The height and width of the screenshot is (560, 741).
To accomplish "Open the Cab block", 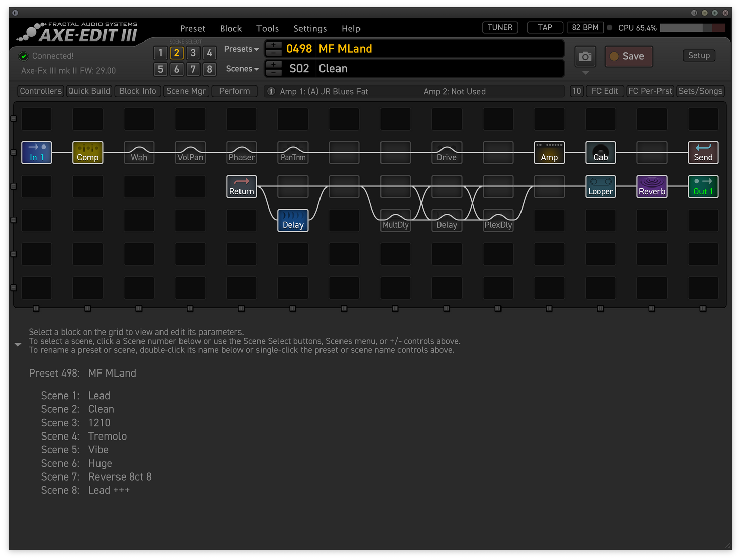I will [600, 152].
